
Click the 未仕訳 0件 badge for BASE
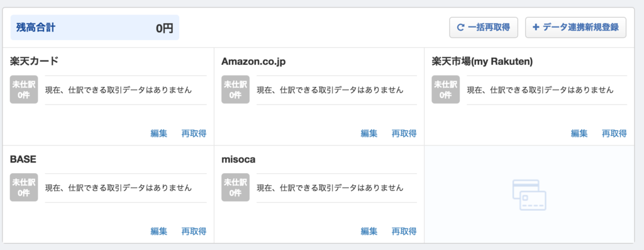[x=24, y=188]
